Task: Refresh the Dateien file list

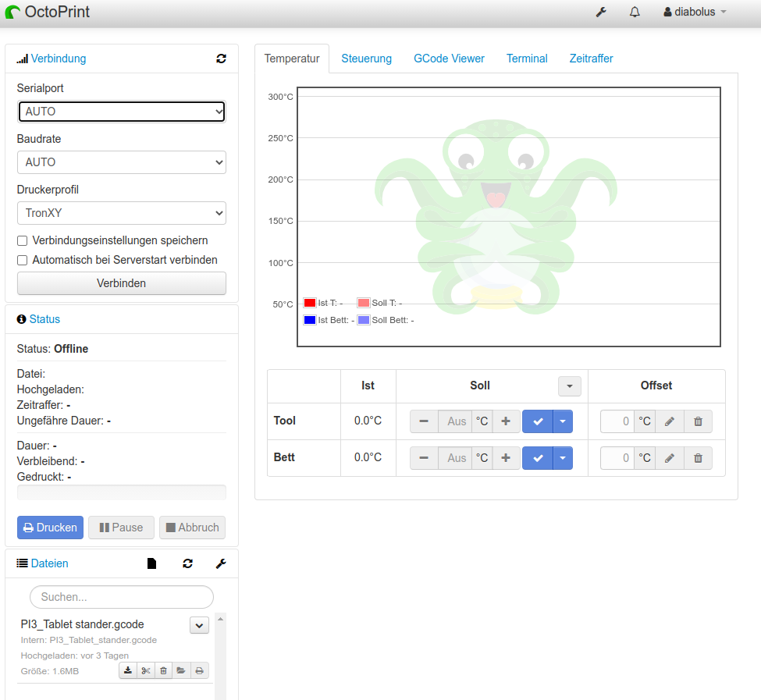Action: click(187, 563)
